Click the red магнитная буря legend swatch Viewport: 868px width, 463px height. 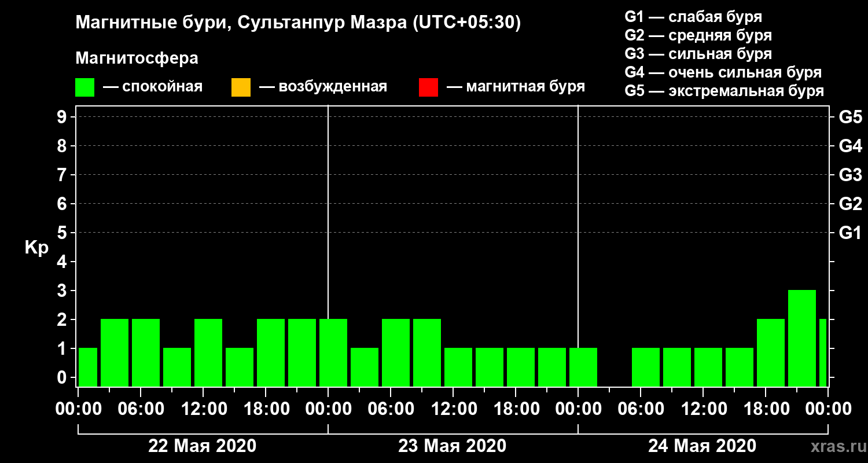click(x=428, y=87)
